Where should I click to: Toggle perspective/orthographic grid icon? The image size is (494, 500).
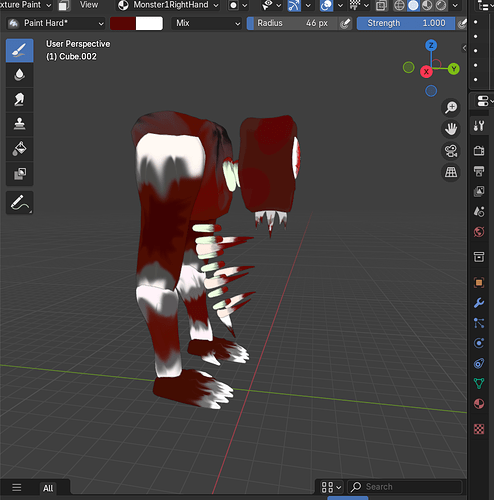coord(451,172)
